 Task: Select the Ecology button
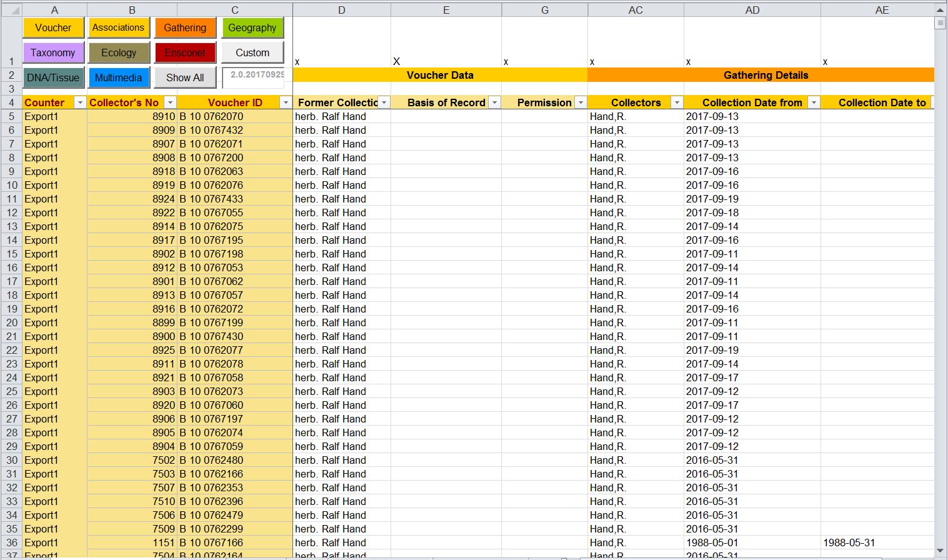(x=119, y=53)
